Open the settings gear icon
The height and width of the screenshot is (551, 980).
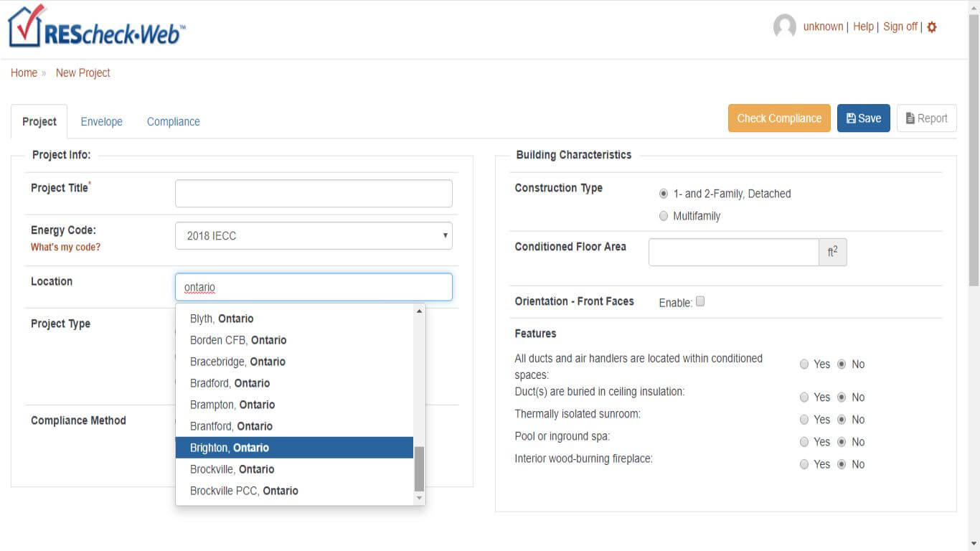932,27
